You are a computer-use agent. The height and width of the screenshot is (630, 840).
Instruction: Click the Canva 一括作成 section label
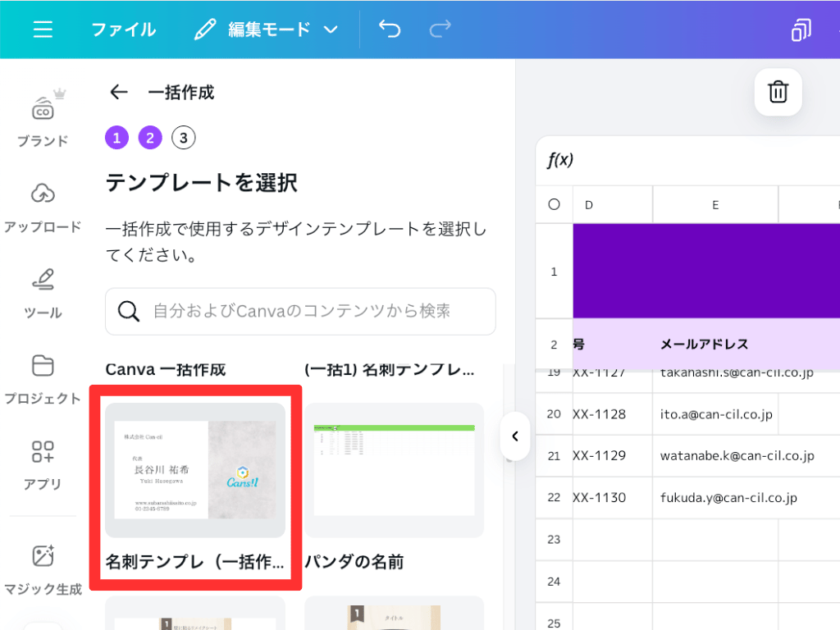coord(166,370)
